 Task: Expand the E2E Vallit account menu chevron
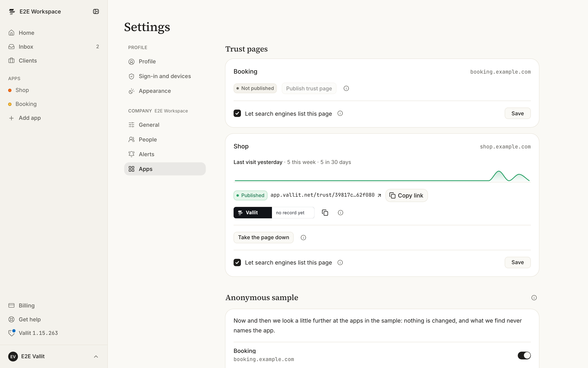coord(96,356)
